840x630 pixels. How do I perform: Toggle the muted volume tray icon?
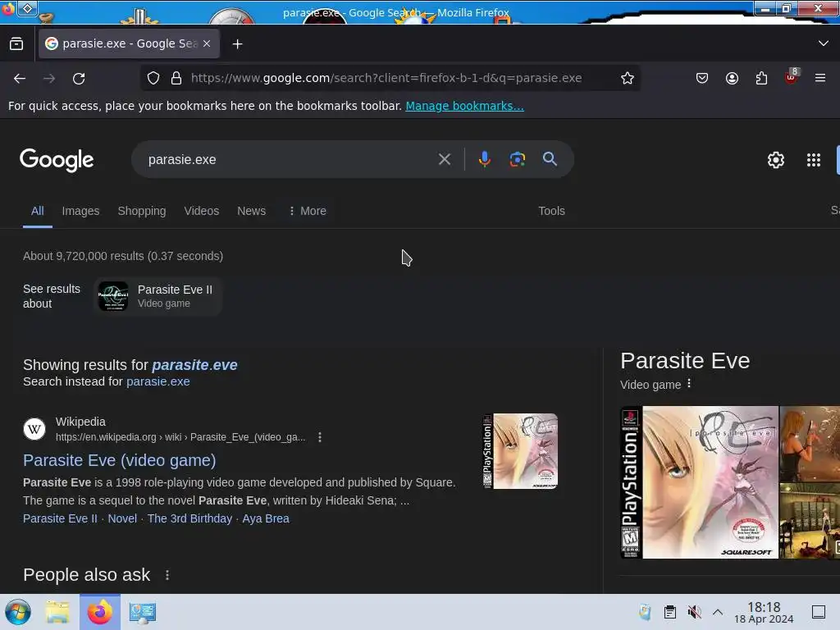tap(694, 612)
